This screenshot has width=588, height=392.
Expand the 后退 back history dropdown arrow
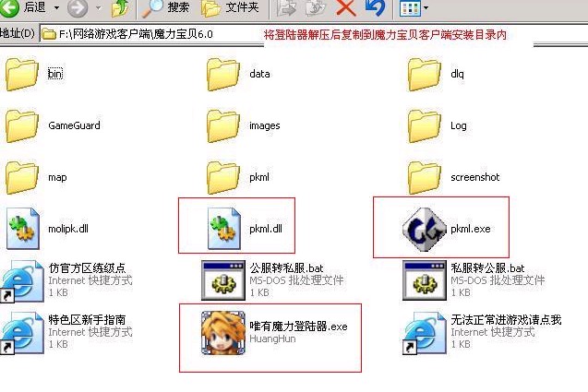coord(56,7)
